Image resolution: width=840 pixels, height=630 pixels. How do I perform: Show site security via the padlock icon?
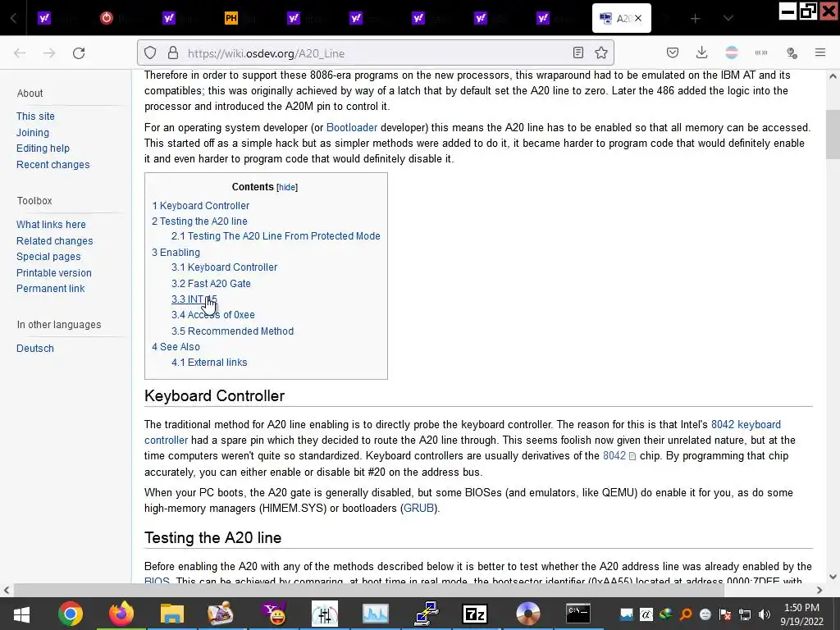[x=172, y=53]
